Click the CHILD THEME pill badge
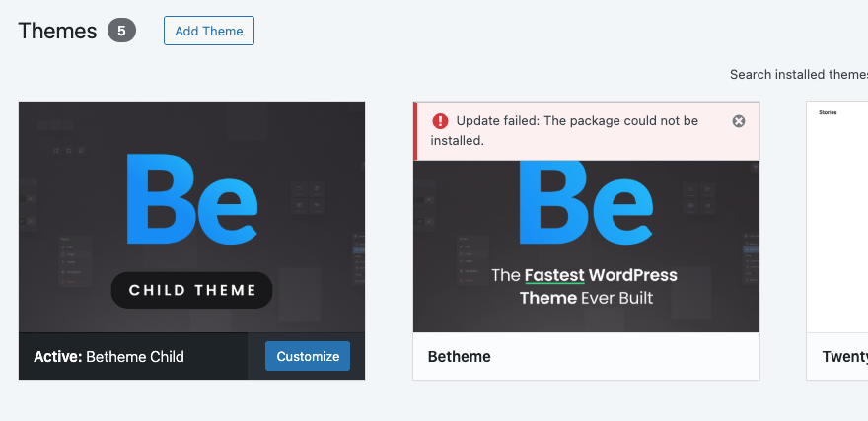 [191, 290]
